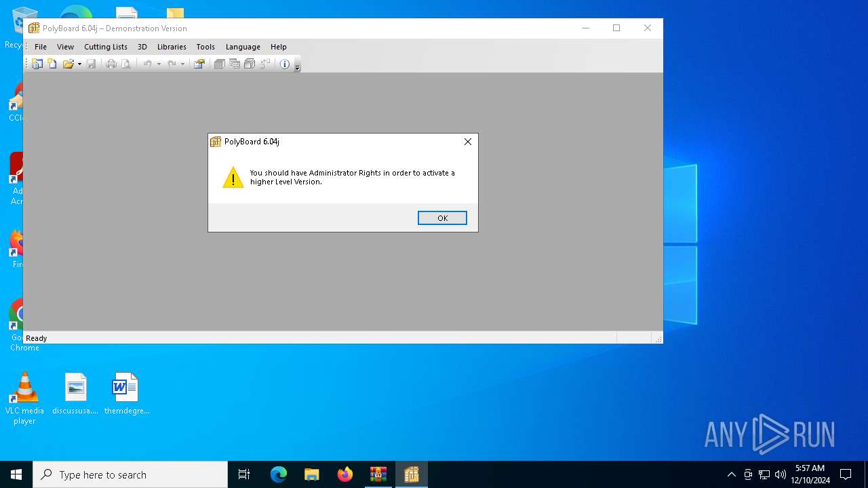Expand the Redo history dropdown arrow
This screenshot has width=868, height=488.
click(182, 64)
